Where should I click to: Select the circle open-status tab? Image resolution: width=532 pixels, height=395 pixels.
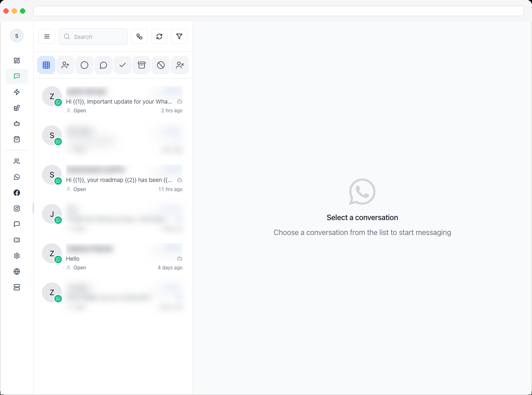click(x=84, y=65)
